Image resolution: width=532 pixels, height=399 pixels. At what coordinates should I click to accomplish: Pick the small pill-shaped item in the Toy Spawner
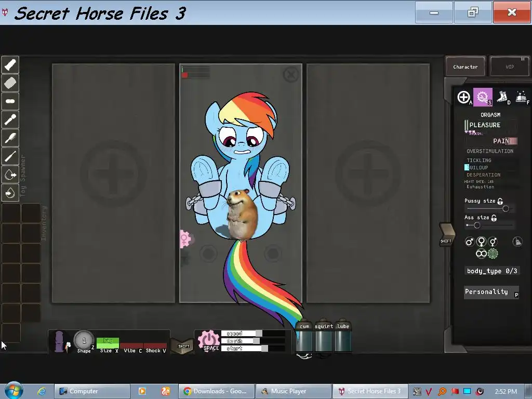click(x=10, y=101)
